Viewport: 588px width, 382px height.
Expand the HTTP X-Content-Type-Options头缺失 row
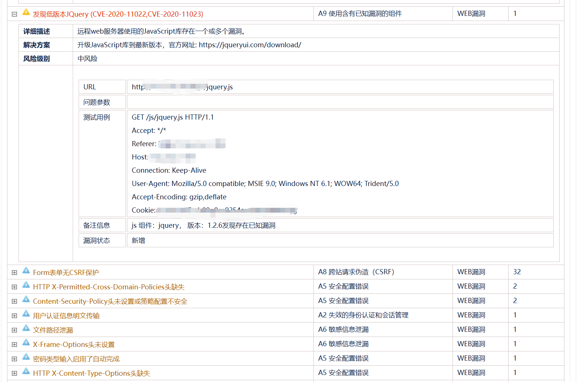pyautogui.click(x=14, y=373)
